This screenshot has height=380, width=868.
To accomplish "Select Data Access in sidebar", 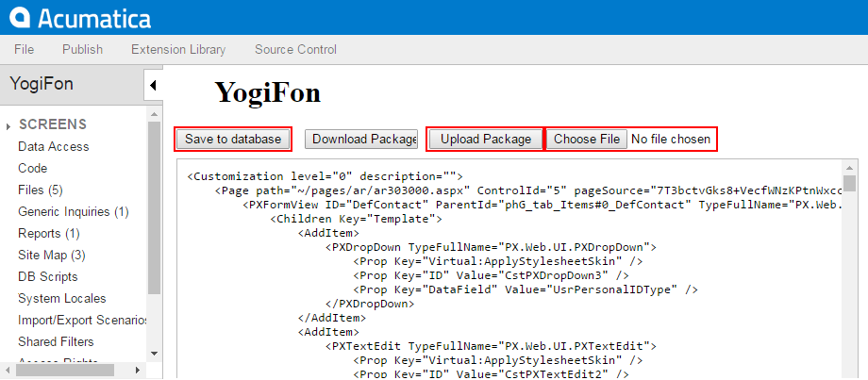I will (54, 146).
